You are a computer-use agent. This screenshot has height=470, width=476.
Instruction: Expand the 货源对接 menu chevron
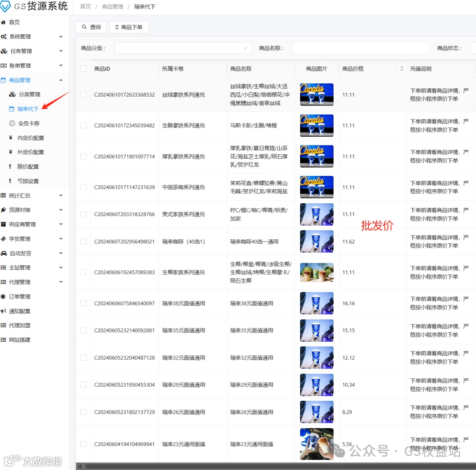click(61, 210)
